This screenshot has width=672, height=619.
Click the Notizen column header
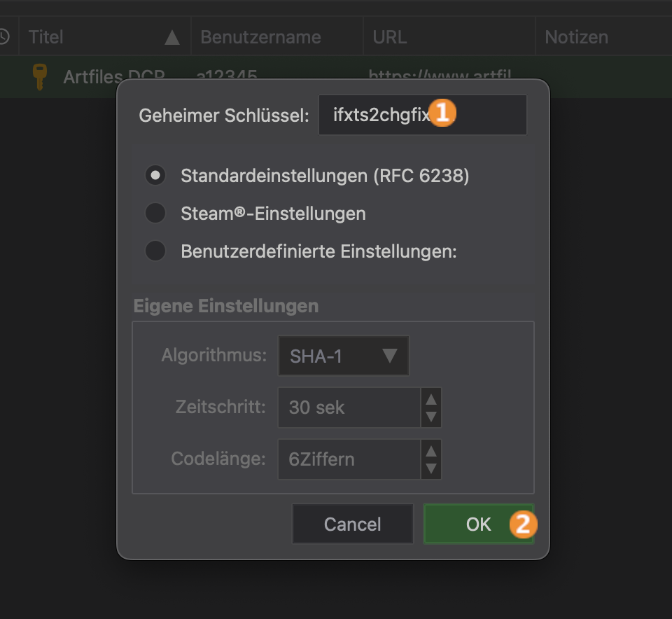[x=576, y=37]
